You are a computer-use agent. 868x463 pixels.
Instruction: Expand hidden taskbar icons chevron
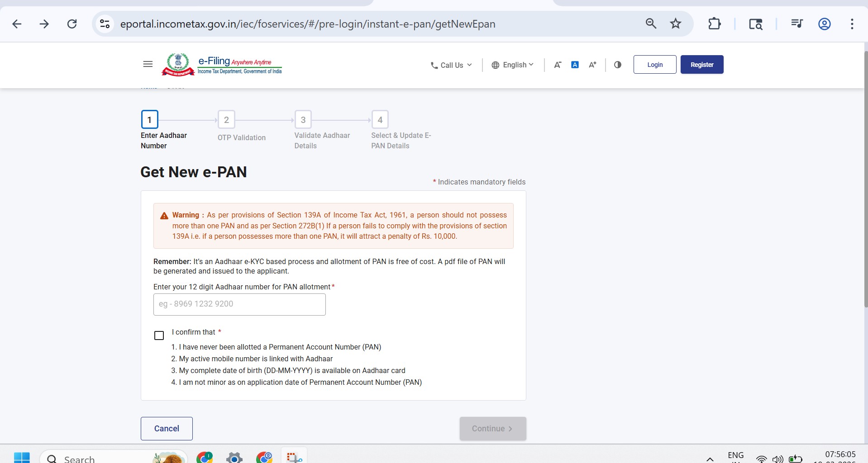click(709, 458)
